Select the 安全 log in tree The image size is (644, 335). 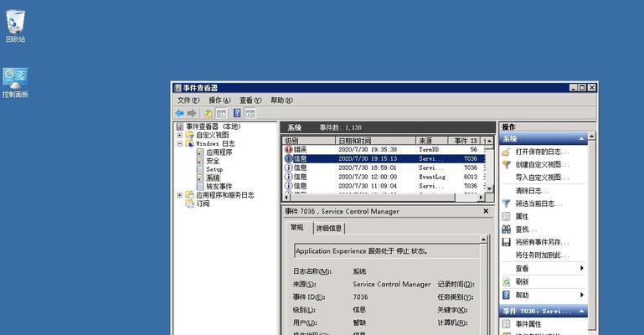(213, 161)
